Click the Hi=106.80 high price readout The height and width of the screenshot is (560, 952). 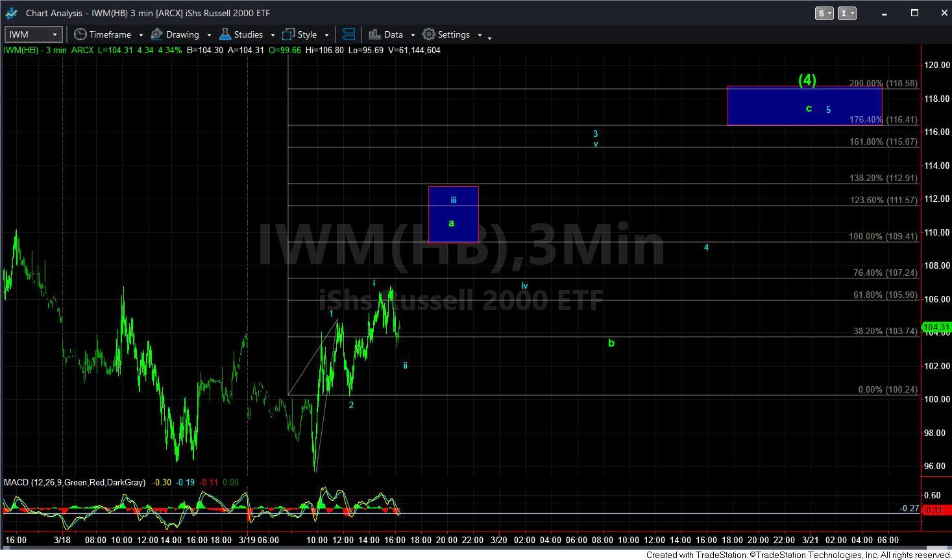(x=324, y=50)
